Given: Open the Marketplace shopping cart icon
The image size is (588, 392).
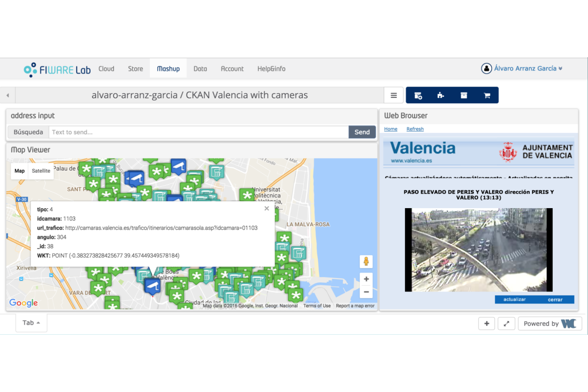Looking at the screenshot, I should point(487,95).
